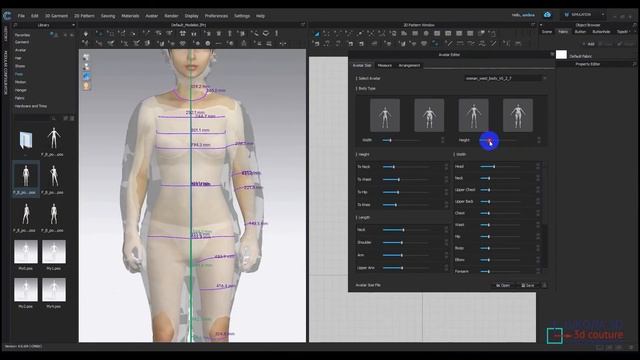Click the CLO logo icon
This screenshot has width=640, height=360.
tap(7, 16)
